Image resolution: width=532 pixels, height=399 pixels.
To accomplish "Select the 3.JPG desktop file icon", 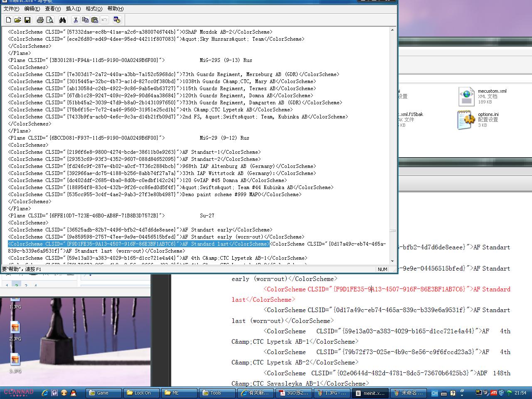I will [x=15, y=359].
